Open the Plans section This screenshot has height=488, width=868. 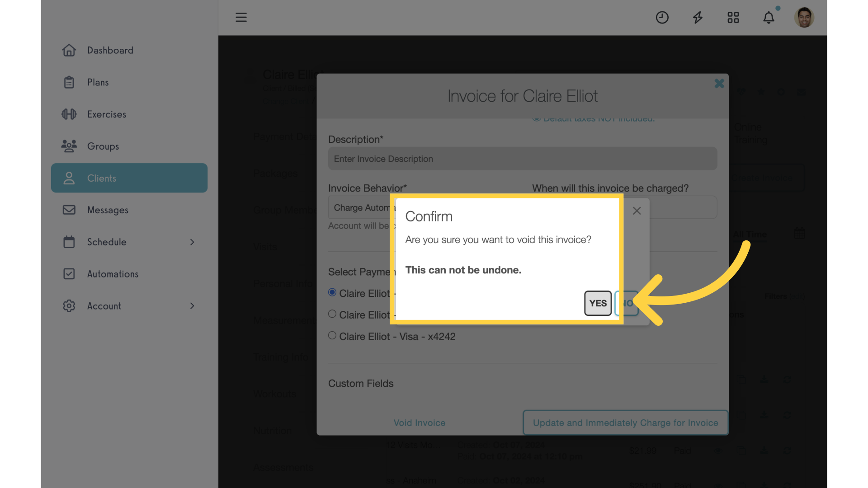[97, 82]
